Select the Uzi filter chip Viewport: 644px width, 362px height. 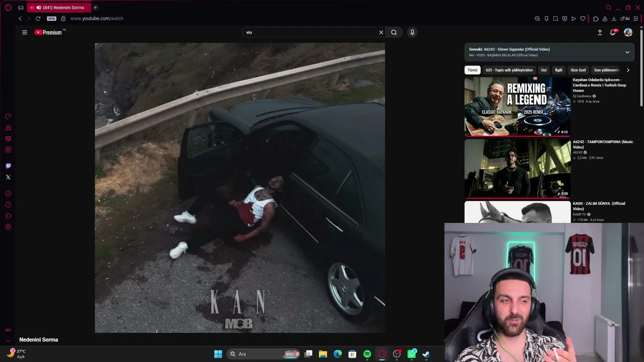point(544,70)
